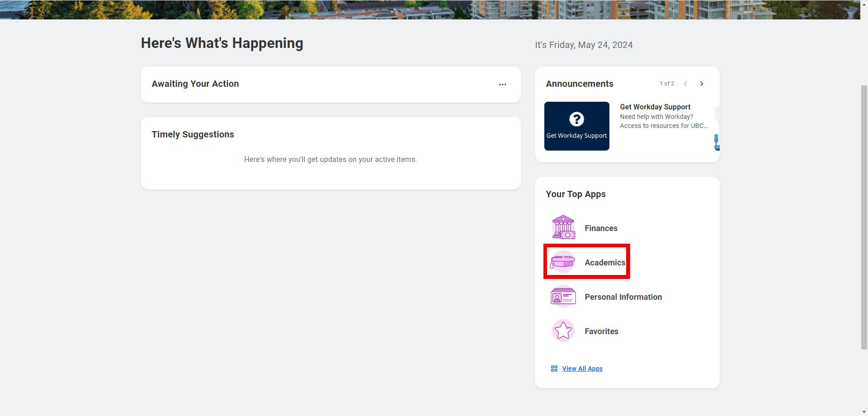Click the Awaiting Your Action heading

coord(195,84)
